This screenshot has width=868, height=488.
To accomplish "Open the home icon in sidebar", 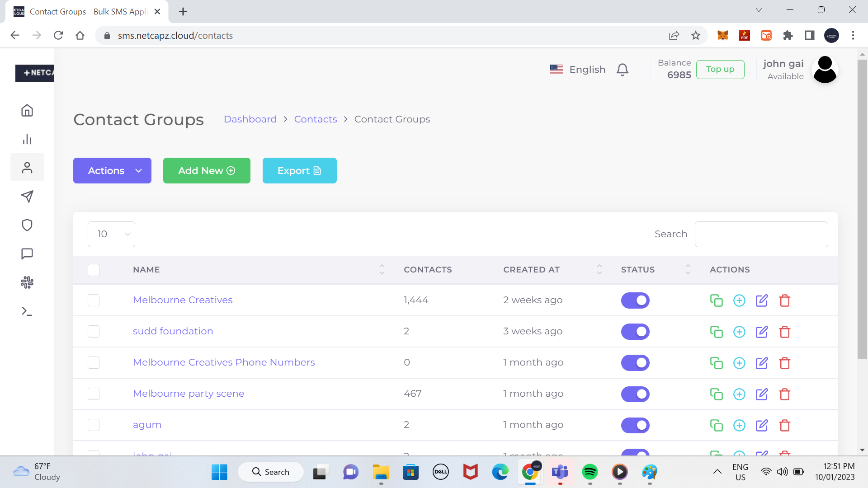I will pyautogui.click(x=27, y=111).
